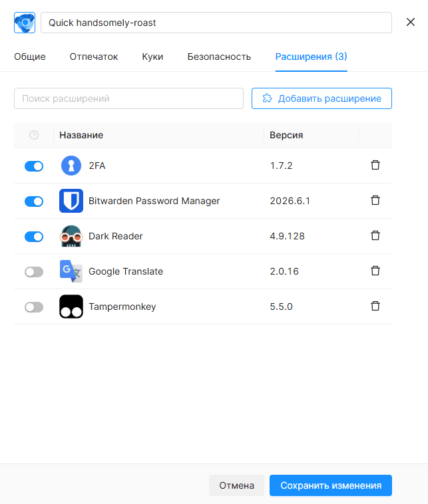Open the Безопасность tab

click(x=219, y=57)
